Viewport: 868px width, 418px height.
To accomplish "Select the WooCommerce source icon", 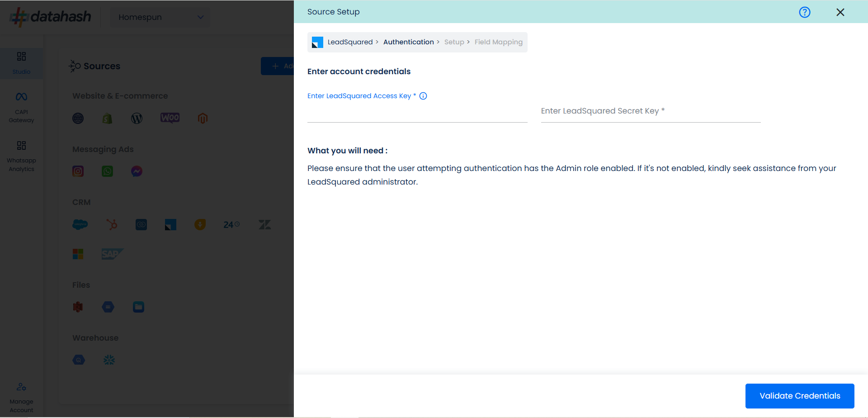I will pos(170,118).
